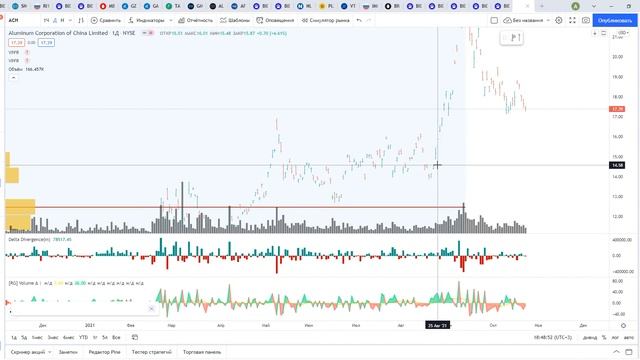The width and height of the screenshot is (640, 360).
Task: Click the 14.58 crosshair price label
Action: click(617, 165)
